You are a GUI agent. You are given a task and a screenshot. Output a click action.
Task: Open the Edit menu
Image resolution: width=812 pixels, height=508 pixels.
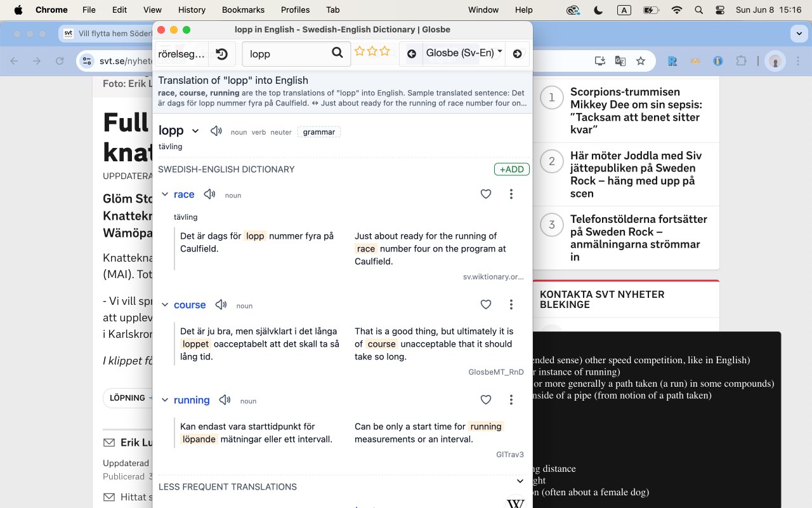(x=119, y=10)
